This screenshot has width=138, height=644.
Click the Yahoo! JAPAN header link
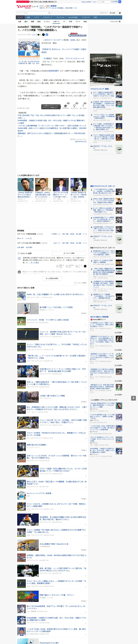86,2
